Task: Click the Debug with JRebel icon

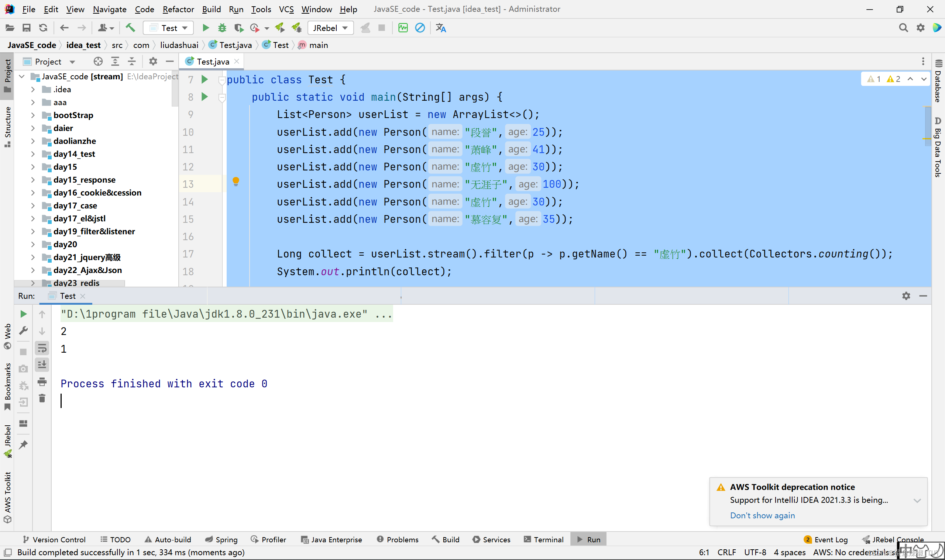Action: (x=296, y=28)
